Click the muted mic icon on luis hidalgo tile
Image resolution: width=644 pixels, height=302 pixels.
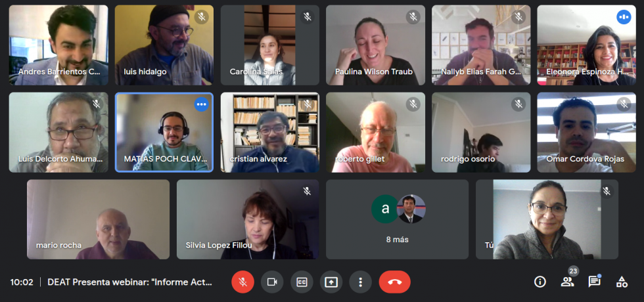[x=201, y=17]
